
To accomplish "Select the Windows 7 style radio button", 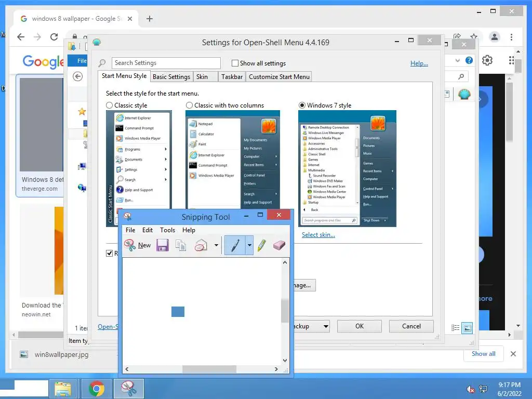I will click(x=302, y=105).
